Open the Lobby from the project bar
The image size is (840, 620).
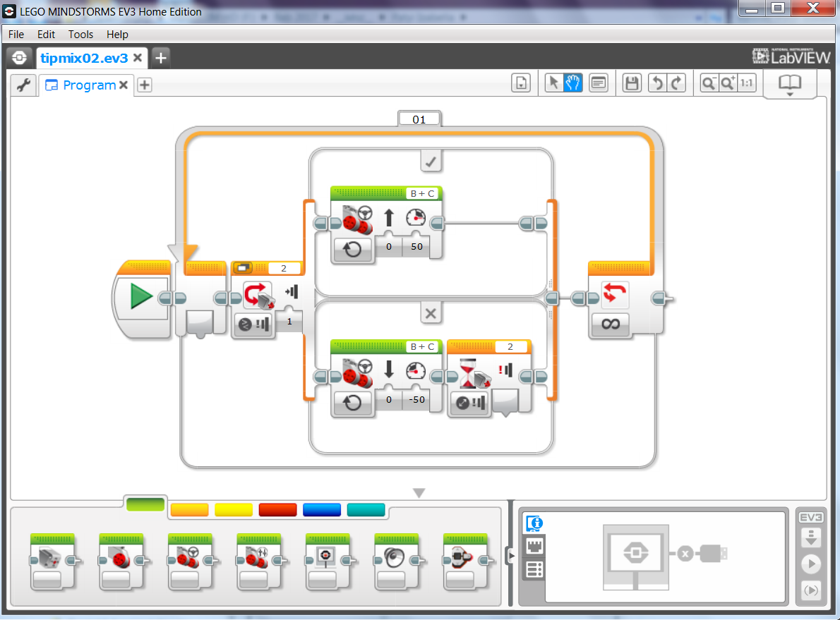pos(19,57)
